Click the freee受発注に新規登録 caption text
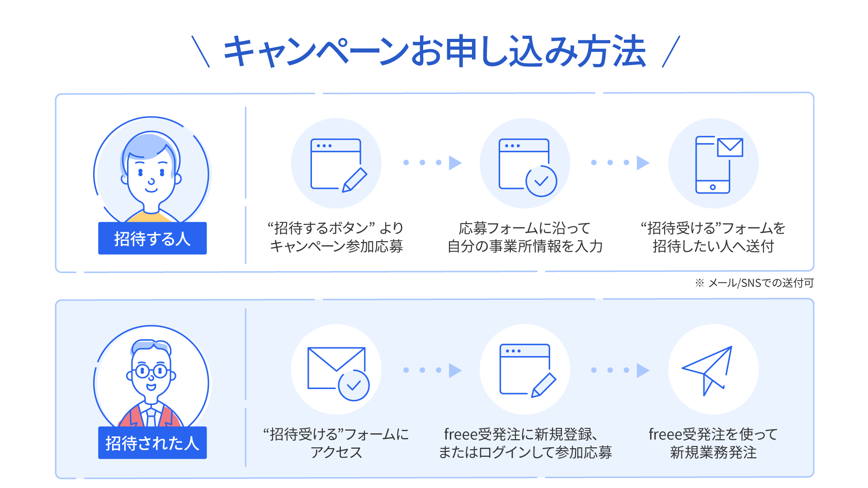Viewport: 868px width, 488px height. [x=521, y=434]
